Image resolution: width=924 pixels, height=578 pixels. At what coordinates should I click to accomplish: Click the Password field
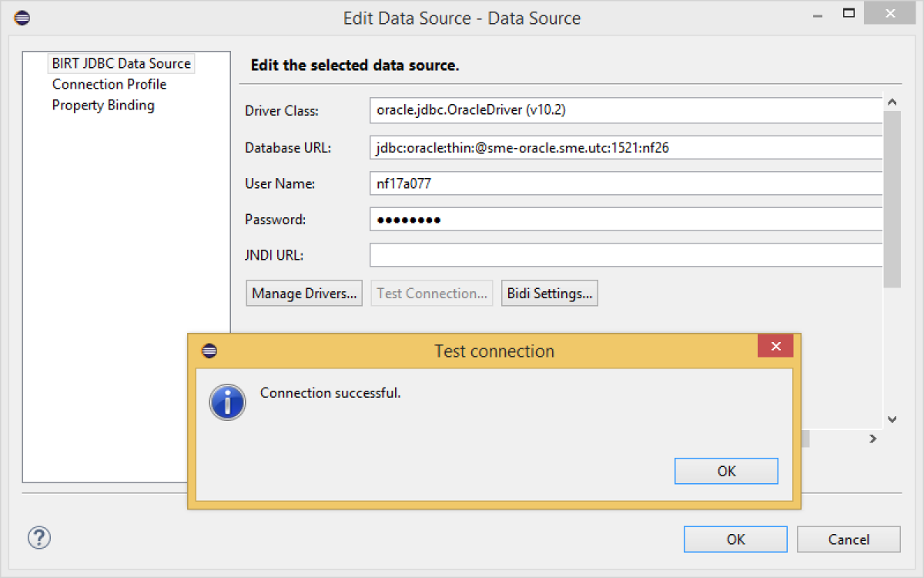(x=625, y=219)
